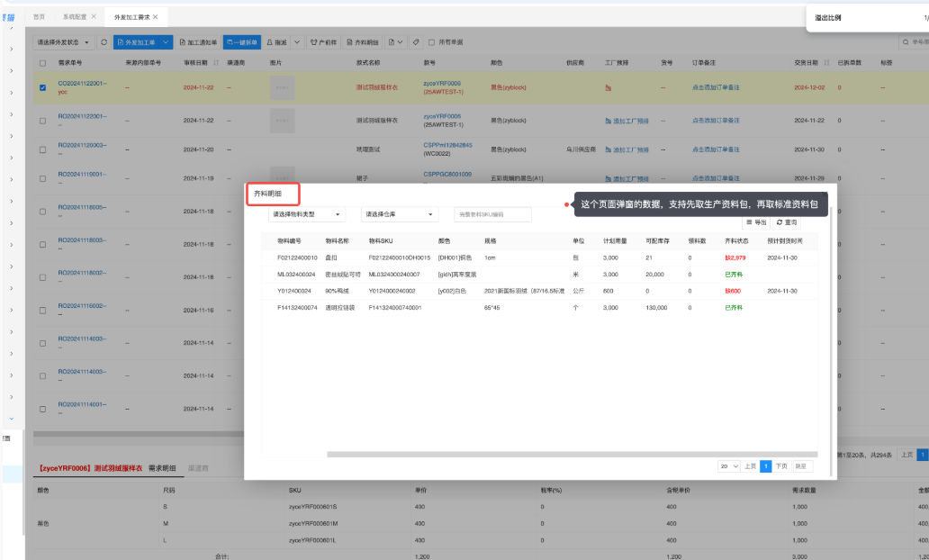Click the 点击添加订单备注 link in the first row
Viewport: 929px width, 560px height.
click(x=716, y=87)
